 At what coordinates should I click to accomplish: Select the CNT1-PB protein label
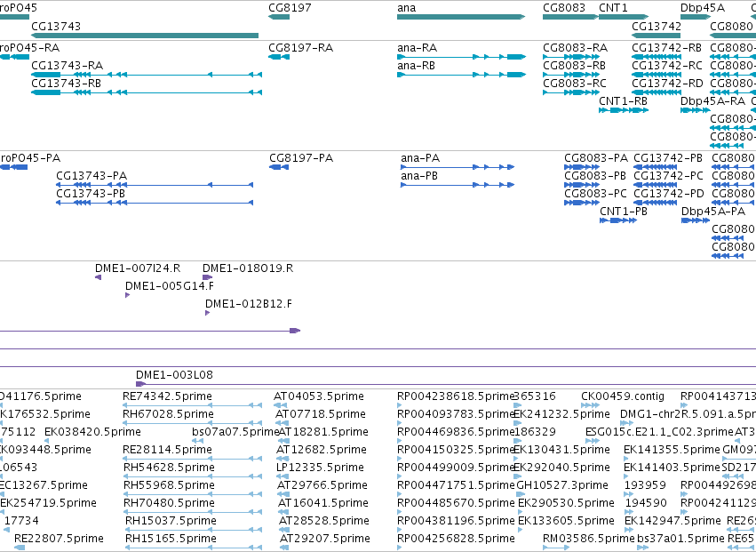coord(624,212)
